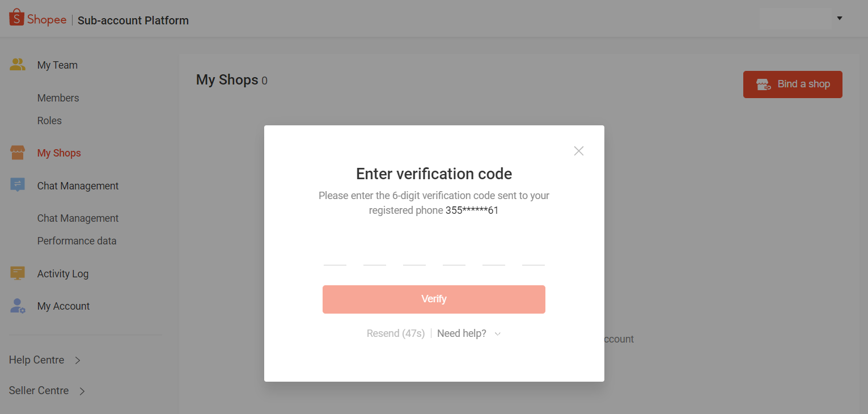Navigate to the Members section
The height and width of the screenshot is (414, 868).
58,98
